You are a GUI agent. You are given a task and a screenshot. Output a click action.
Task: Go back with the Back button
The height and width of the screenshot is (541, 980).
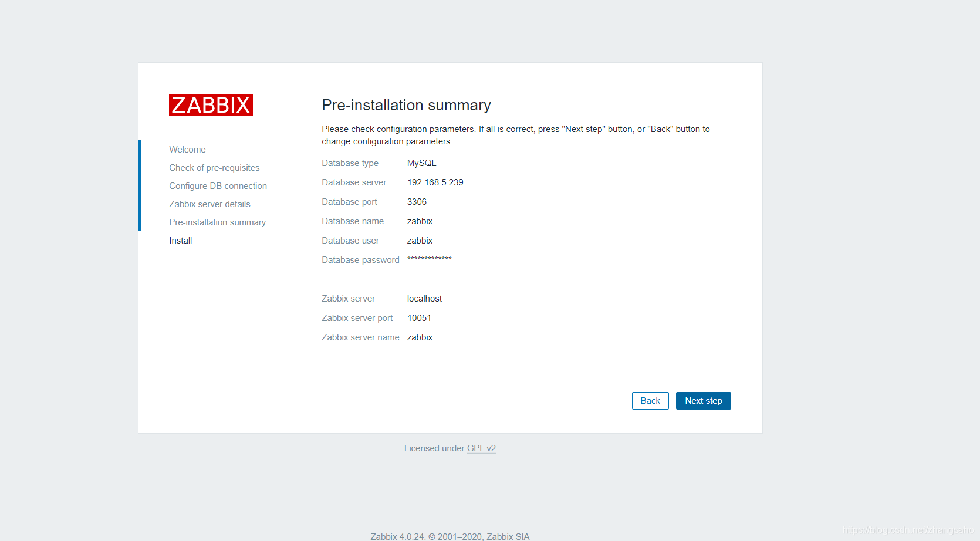point(650,401)
